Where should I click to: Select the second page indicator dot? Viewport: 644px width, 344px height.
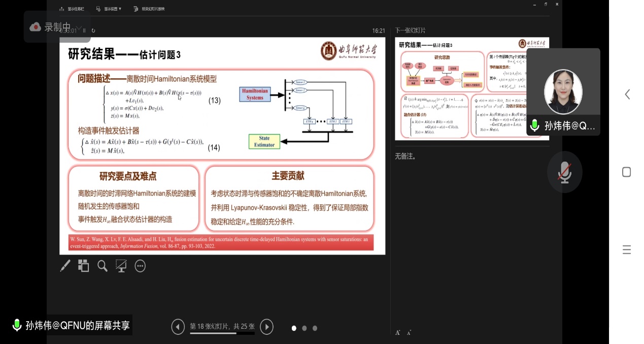[304, 328]
